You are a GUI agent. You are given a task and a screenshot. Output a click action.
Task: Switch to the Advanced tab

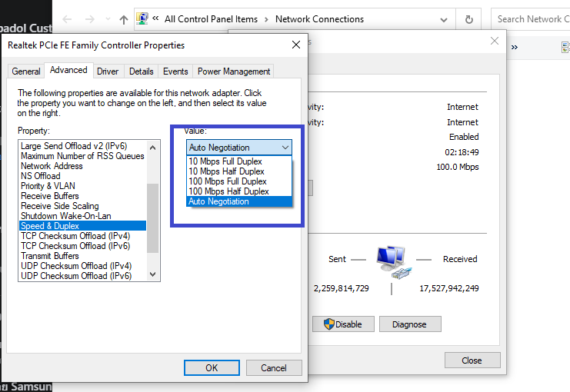point(68,70)
